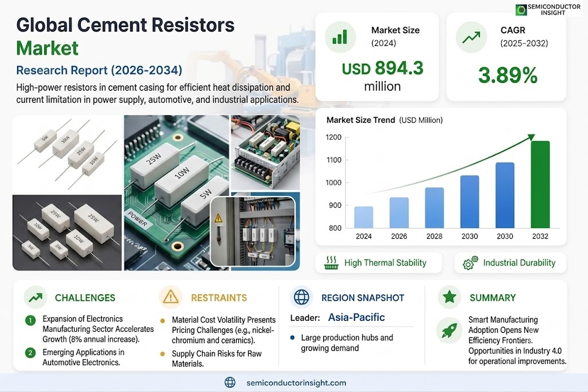This screenshot has width=588, height=392.
Task: Click the green number 2 challenge badge
Action: pyautogui.click(x=30, y=352)
